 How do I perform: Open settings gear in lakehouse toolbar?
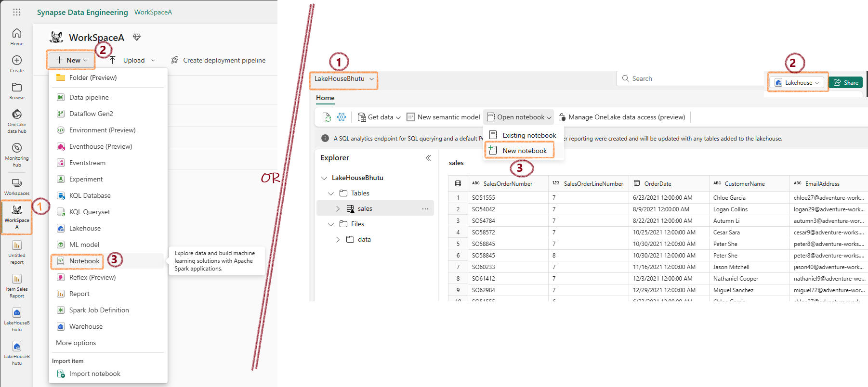click(342, 117)
